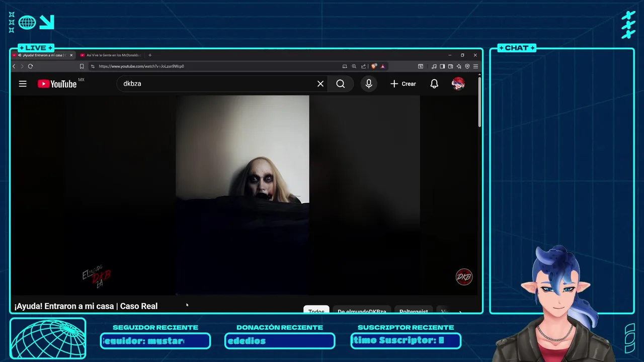Open YouTube notifications bell
Screen dimensions: 644x362
(434, 84)
